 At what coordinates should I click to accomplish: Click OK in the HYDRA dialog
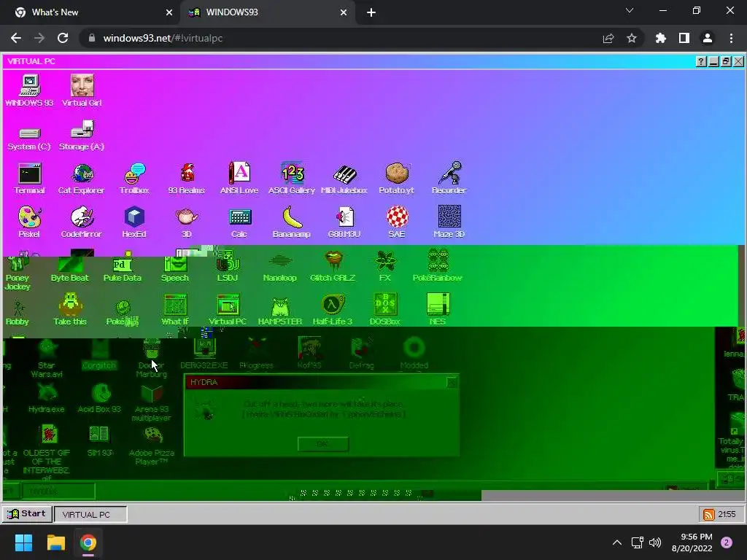click(323, 444)
